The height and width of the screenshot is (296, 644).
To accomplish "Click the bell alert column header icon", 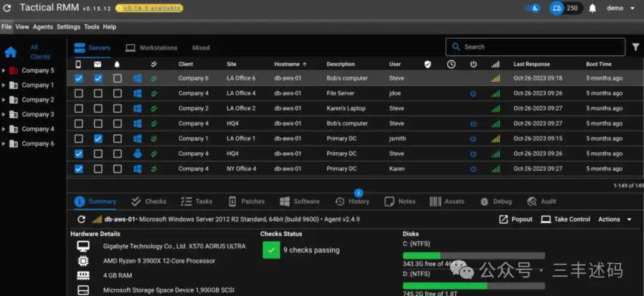I will [117, 64].
